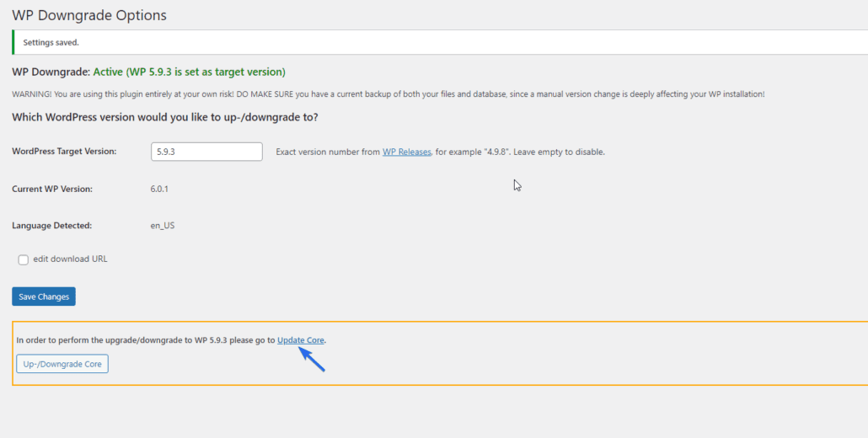
Task: Click the WordPress Target Version label
Action: pyautogui.click(x=64, y=151)
